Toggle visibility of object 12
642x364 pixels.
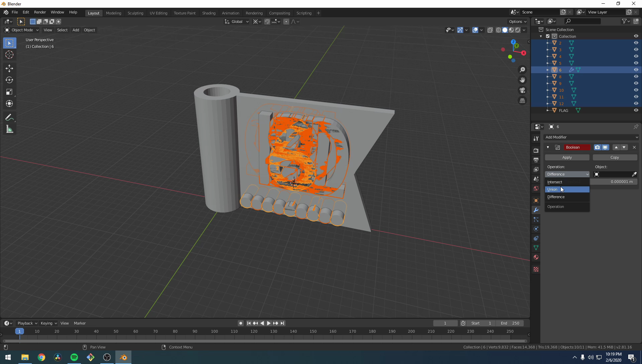tap(636, 104)
